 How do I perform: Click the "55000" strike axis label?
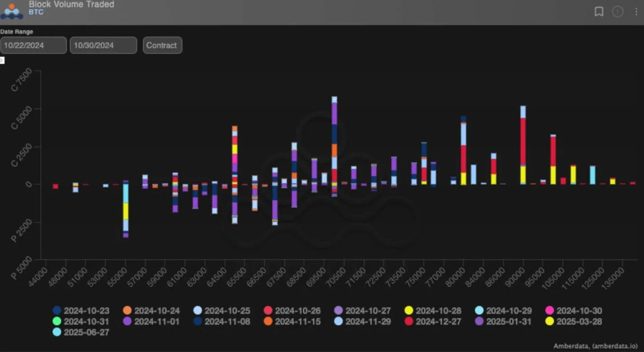coord(118,277)
